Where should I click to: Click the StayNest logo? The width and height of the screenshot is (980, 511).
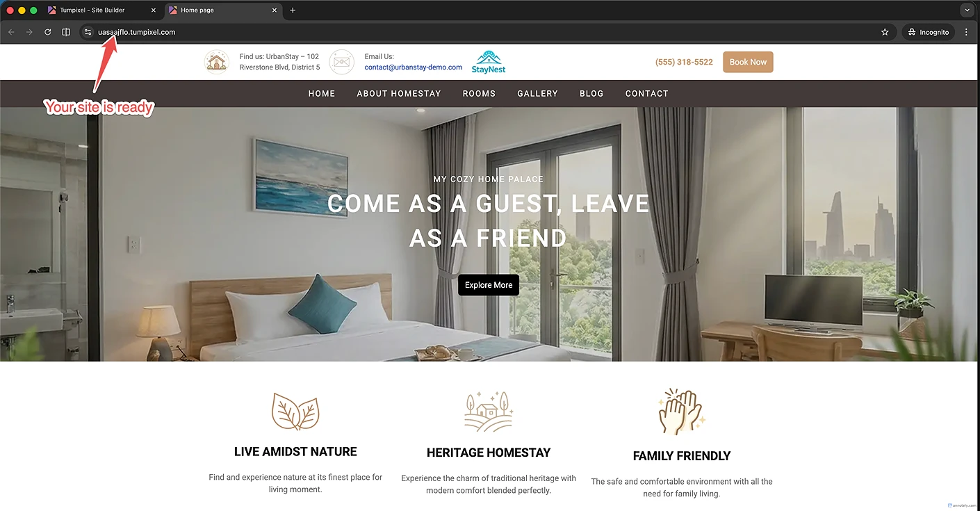[489, 62]
